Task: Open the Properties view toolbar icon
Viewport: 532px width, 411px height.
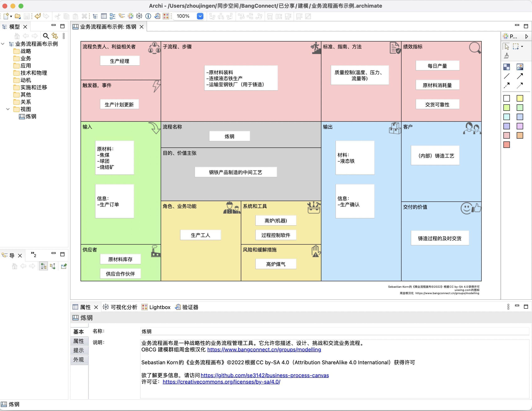Action: (x=104, y=16)
